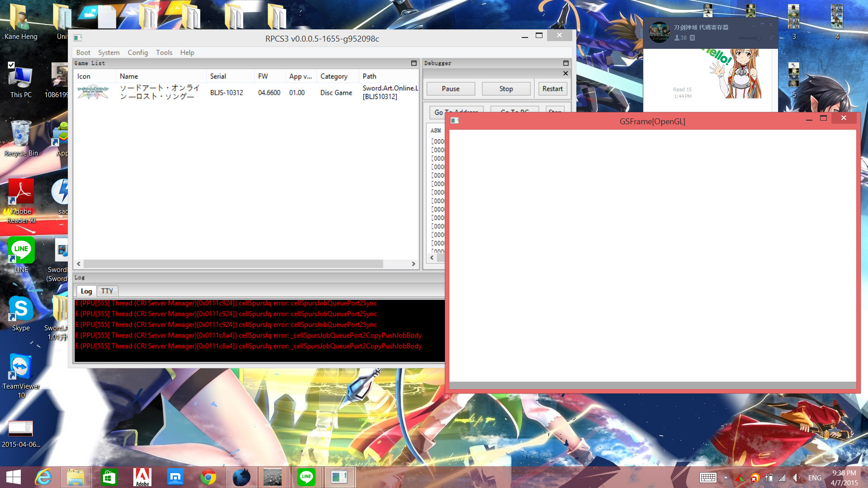Switch to the TTY log tab
Screen dimensions: 868x488
click(x=107, y=291)
